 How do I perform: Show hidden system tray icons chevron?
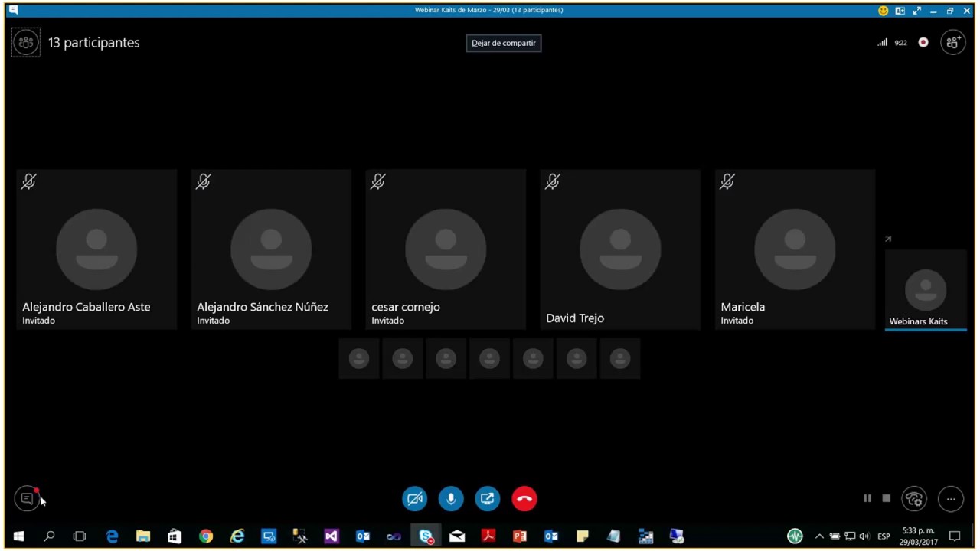click(x=819, y=536)
